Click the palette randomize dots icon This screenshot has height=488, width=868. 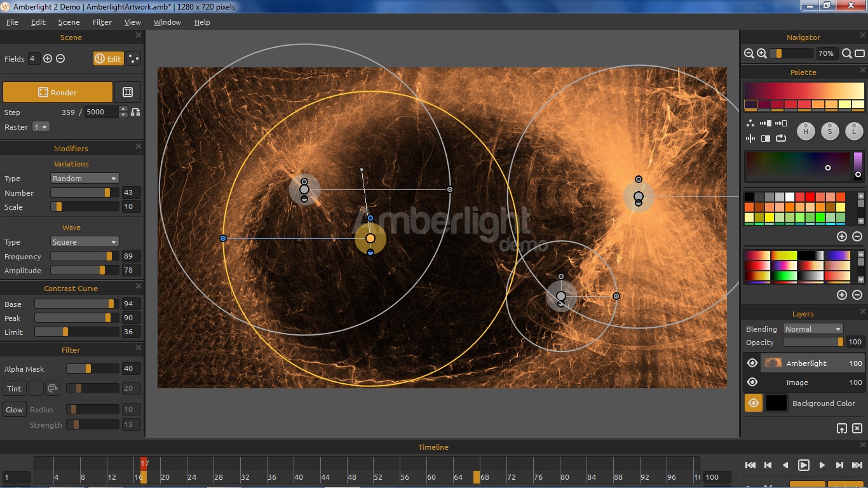(750, 123)
